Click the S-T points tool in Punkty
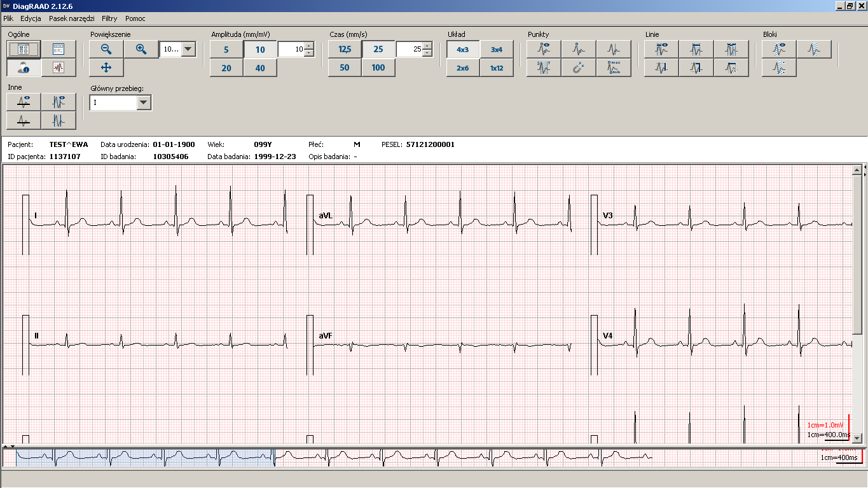The width and height of the screenshot is (868, 488). pos(544,67)
